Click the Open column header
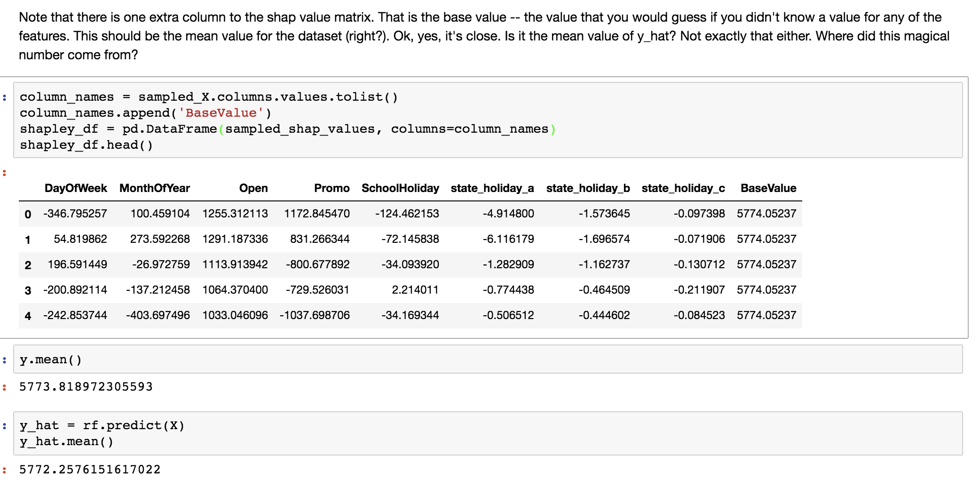 coord(254,188)
